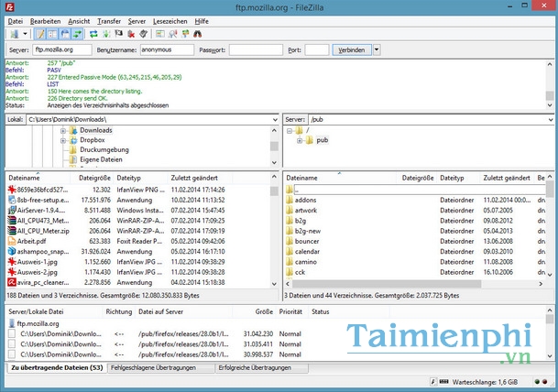This screenshot has height=392, width=558.
Task: Focus the Server address field
Action: pos(62,49)
